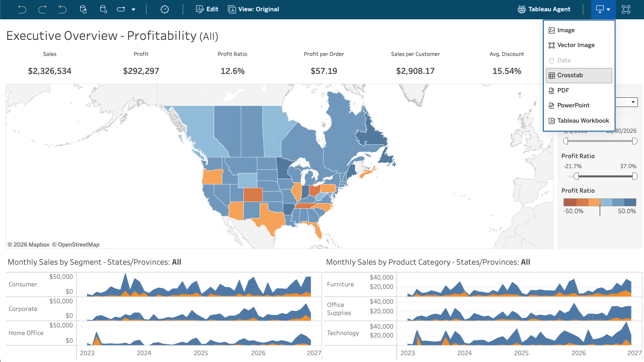The height and width of the screenshot is (362, 644).
Task: Click the Crosstab grid icon
Action: (x=551, y=76)
